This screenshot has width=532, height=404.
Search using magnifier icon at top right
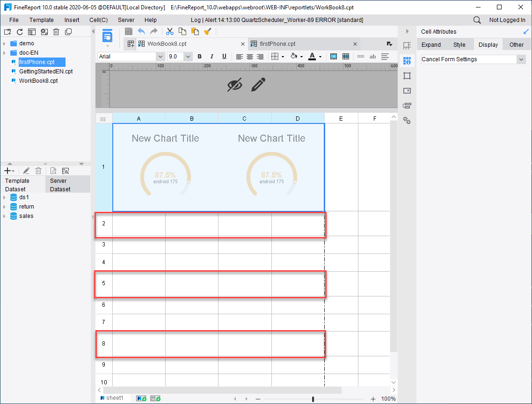(477, 20)
